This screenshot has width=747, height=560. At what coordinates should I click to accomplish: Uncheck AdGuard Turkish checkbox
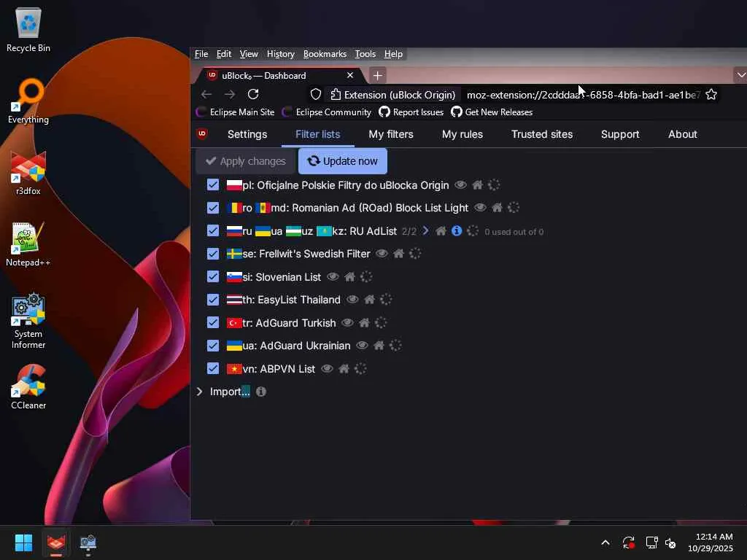213,323
